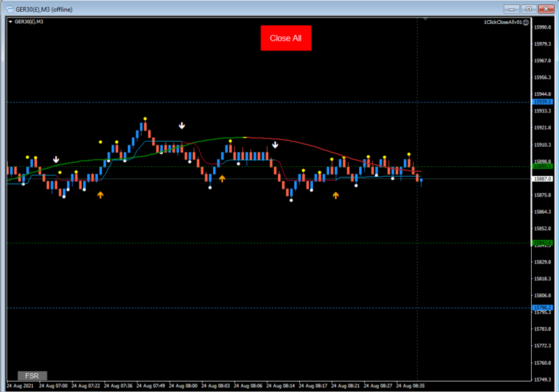Click the 24 Aug 2021 date label

tap(20, 386)
